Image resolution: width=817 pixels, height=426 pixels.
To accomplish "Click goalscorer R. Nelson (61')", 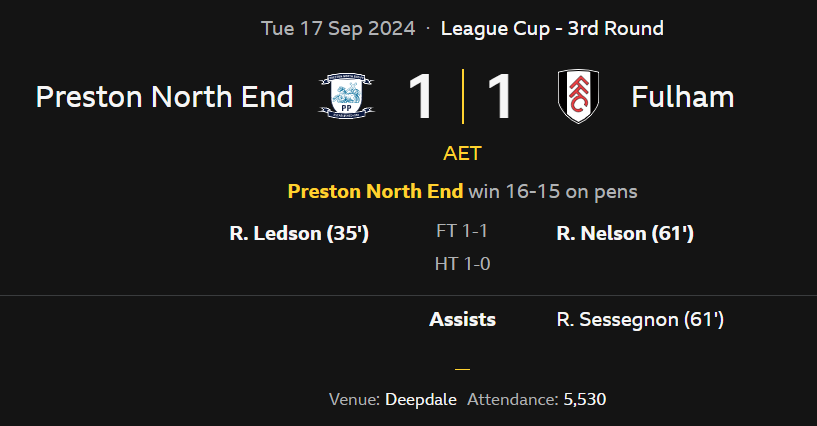I will pyautogui.click(x=625, y=234).
